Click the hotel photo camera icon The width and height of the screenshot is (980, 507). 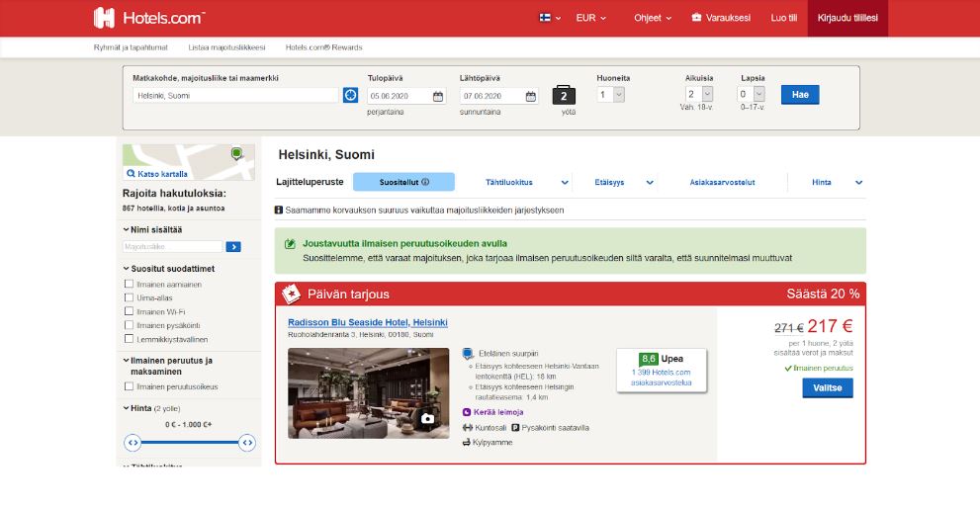[427, 418]
